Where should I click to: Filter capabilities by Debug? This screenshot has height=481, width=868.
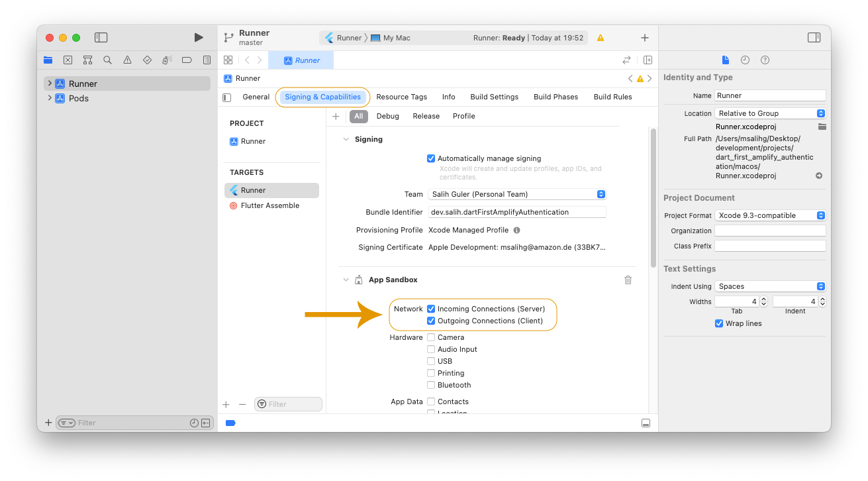click(388, 116)
